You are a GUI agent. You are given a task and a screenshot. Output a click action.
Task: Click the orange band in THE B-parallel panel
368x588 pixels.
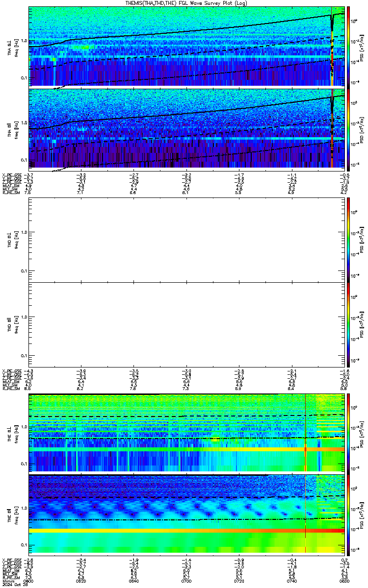tap(186, 531)
